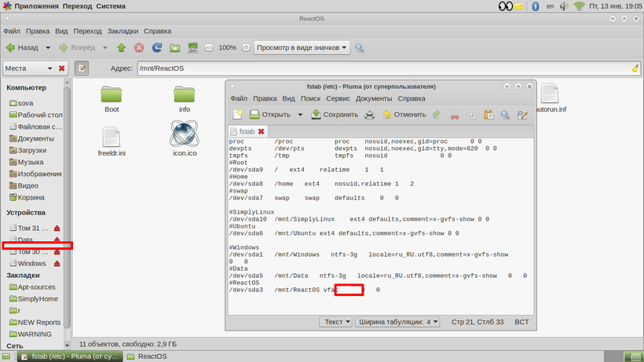Print the document with printer icon
644x362 pixels.
click(x=370, y=115)
